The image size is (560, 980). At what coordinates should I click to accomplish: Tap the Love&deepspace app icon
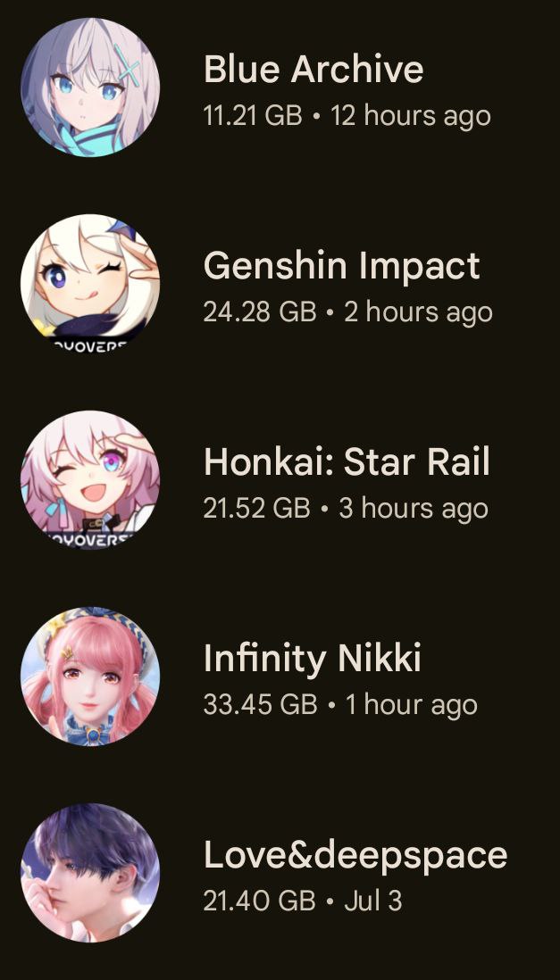tap(90, 872)
